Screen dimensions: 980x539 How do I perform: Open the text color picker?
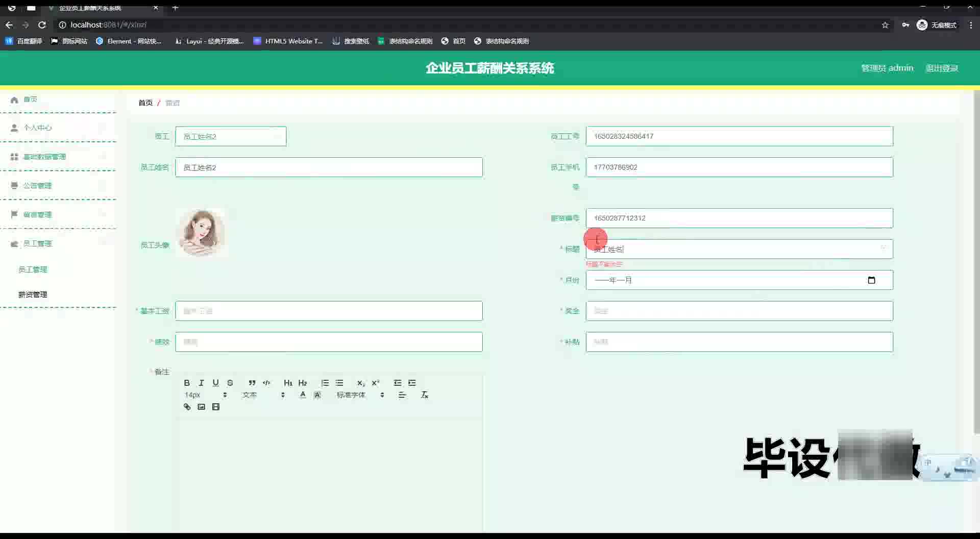[x=303, y=395]
